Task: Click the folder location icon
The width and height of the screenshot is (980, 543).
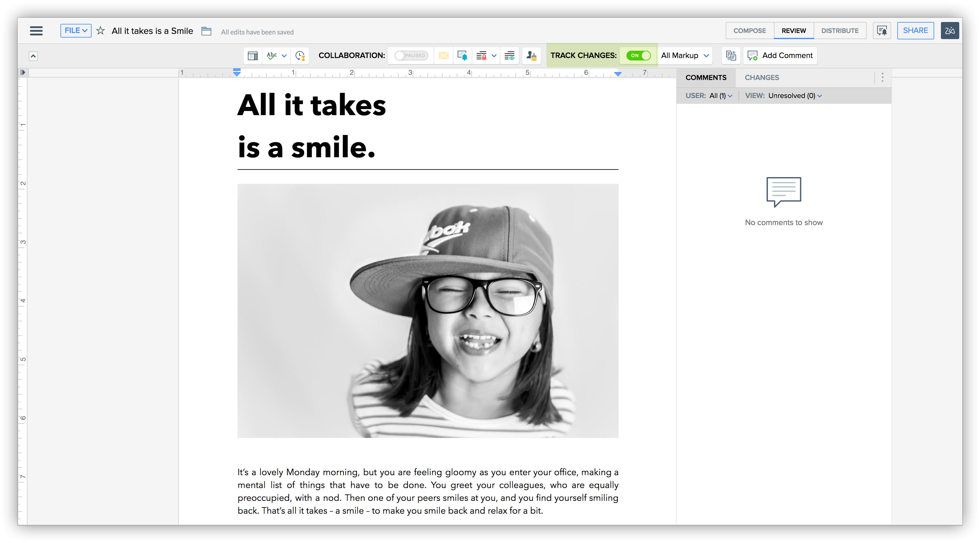Action: 206,31
